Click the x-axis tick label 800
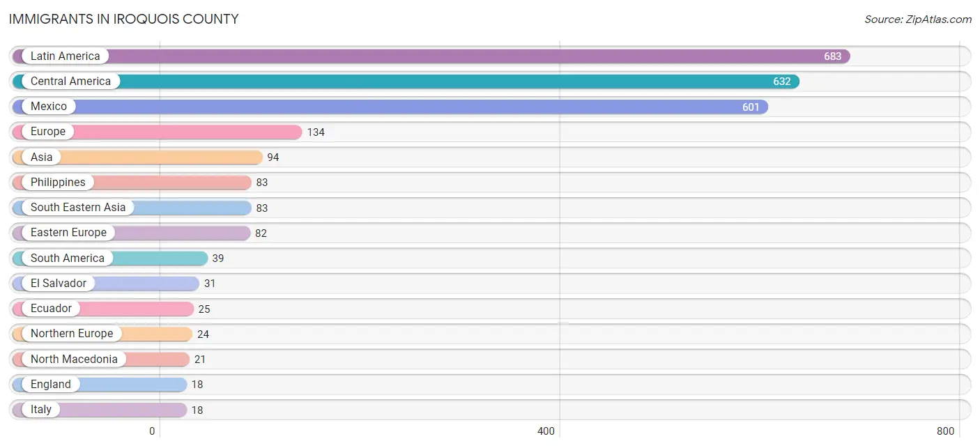 point(946,431)
